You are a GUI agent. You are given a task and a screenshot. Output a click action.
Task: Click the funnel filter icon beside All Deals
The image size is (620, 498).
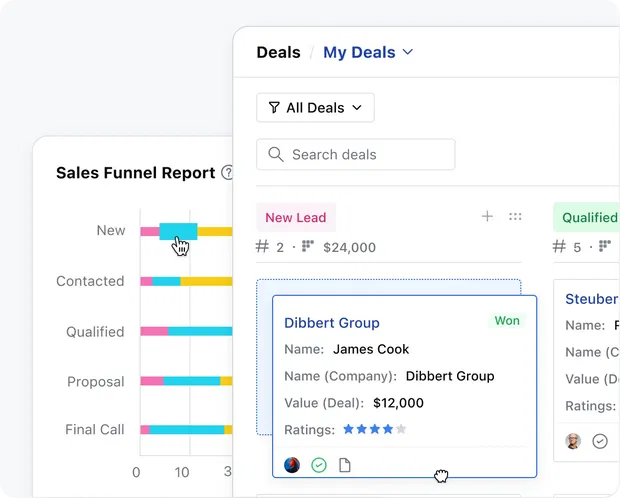tap(274, 108)
